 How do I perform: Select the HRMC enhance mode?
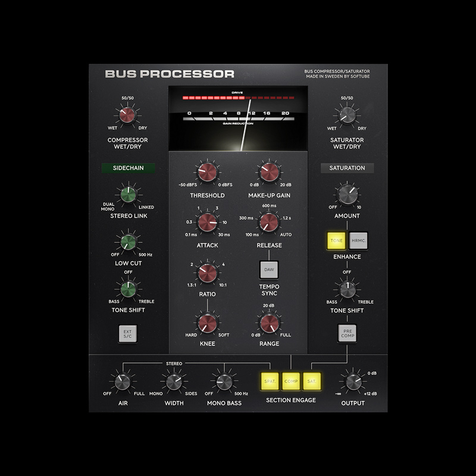point(358,240)
